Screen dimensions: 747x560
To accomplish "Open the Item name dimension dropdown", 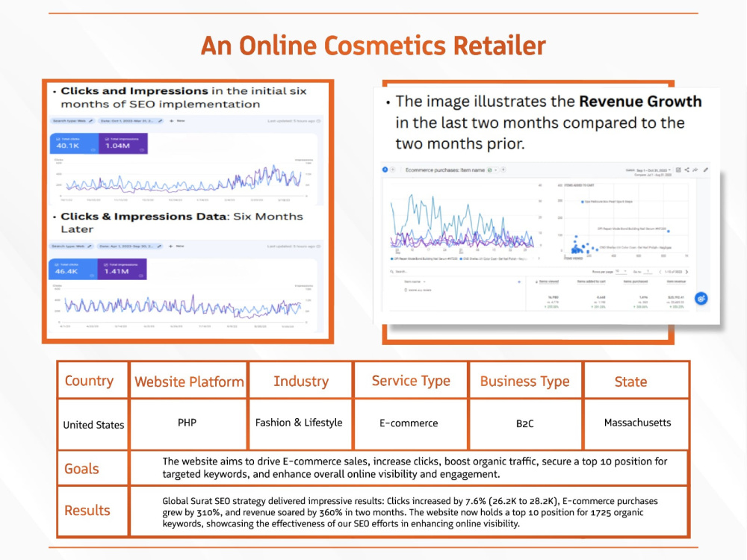I will (x=415, y=281).
